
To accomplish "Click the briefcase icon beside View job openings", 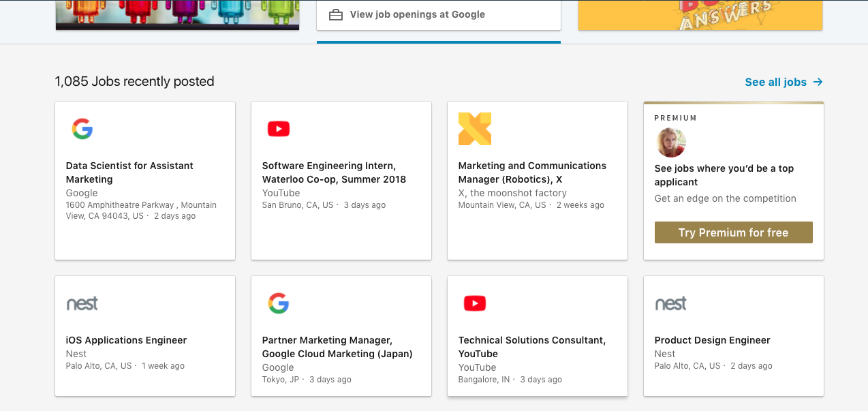I will pos(335,13).
